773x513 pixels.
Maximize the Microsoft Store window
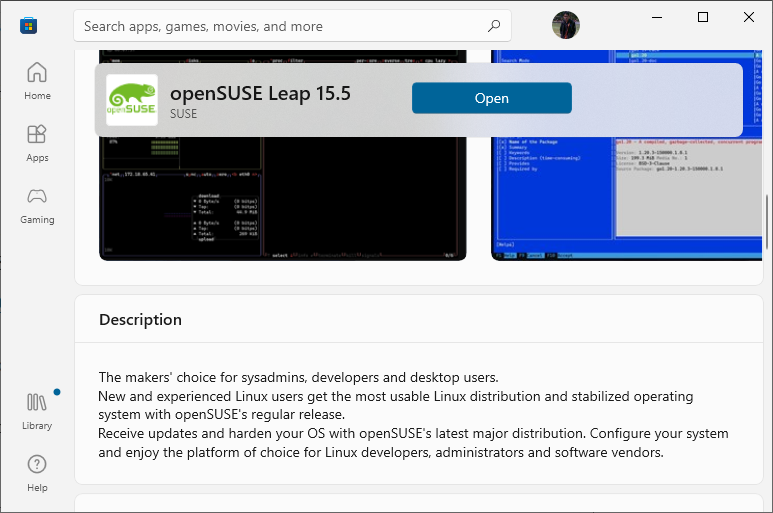pos(703,17)
